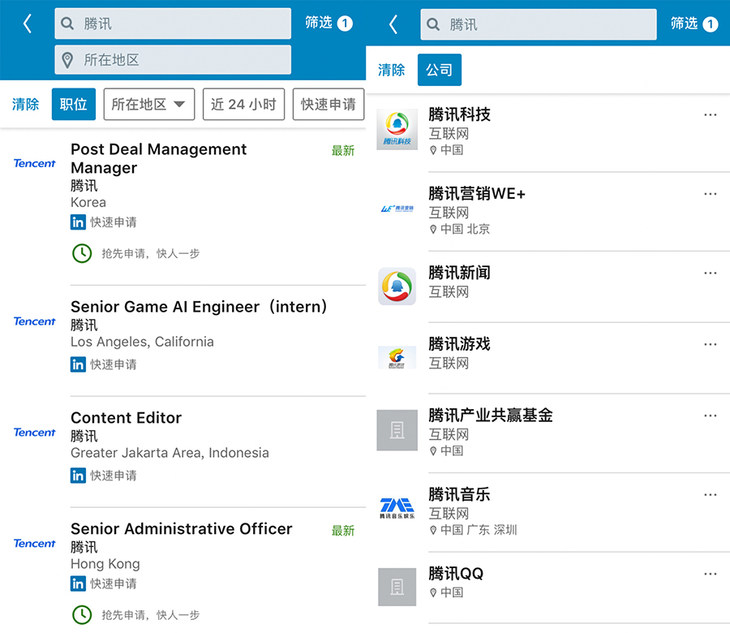The width and height of the screenshot is (730, 633).
Task: Focus the left 腾讯 search field
Action: 173,23
